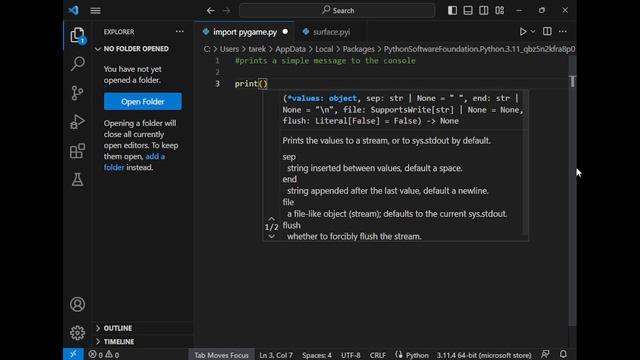
Task: Click the Open Folder button
Action: (x=142, y=102)
